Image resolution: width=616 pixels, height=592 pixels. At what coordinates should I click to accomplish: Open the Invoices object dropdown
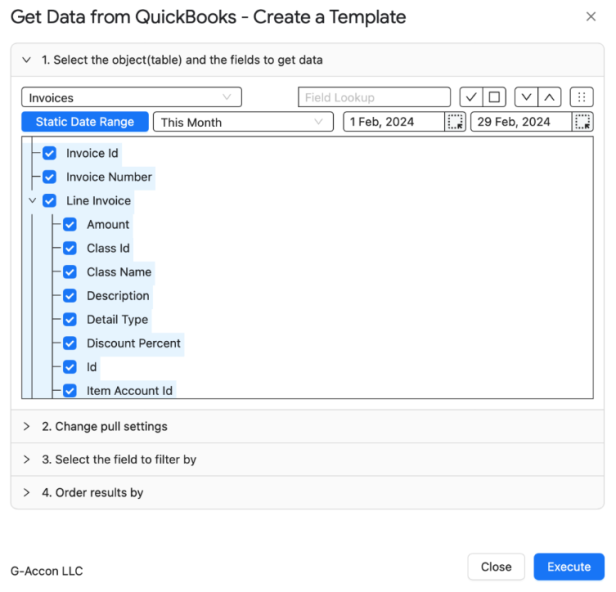tap(131, 97)
